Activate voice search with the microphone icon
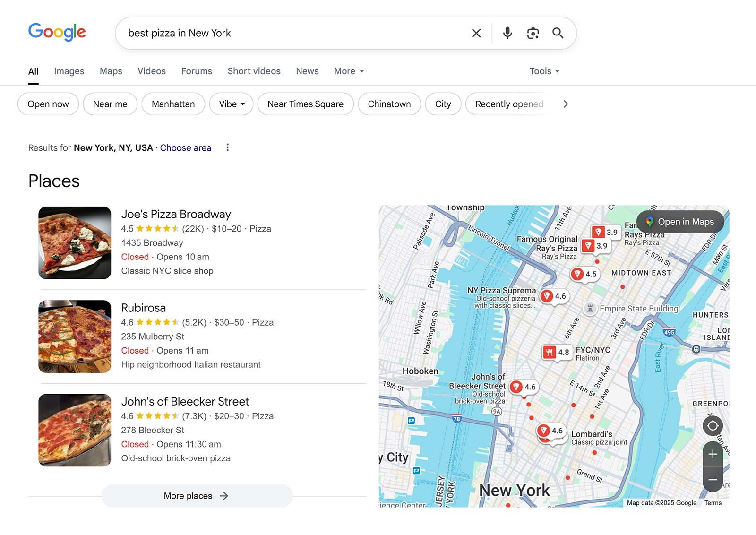 tap(507, 33)
